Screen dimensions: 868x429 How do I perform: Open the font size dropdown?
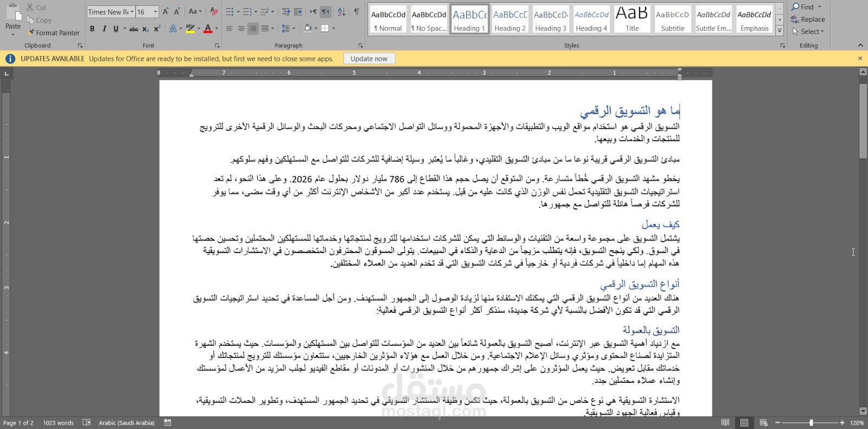coord(156,11)
